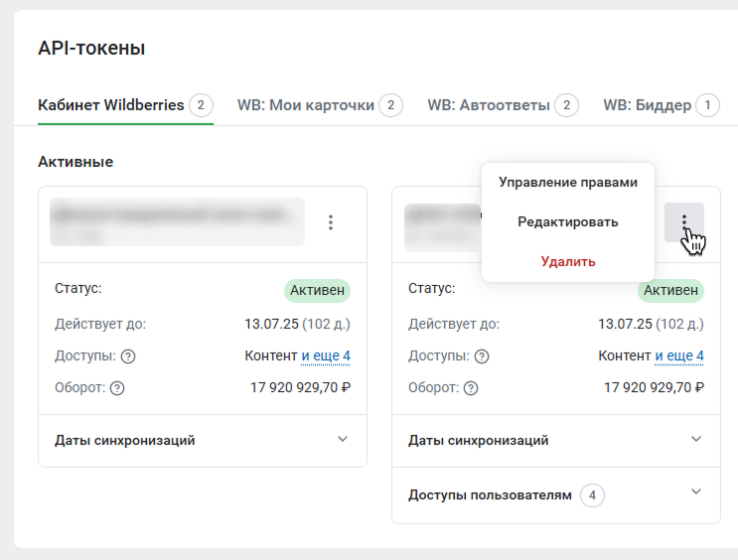Viewport: 738px width, 560px height.
Task: Show help for Оборот in second card
Action: click(x=471, y=388)
